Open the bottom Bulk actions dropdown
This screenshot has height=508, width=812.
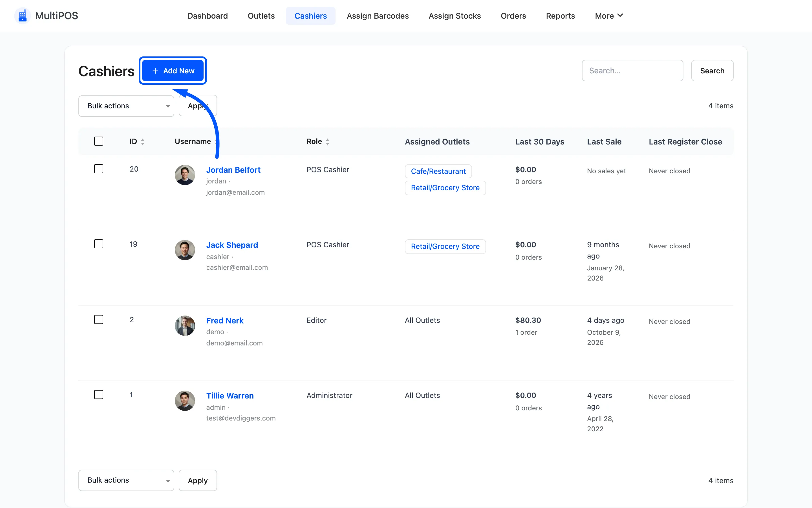(126, 480)
